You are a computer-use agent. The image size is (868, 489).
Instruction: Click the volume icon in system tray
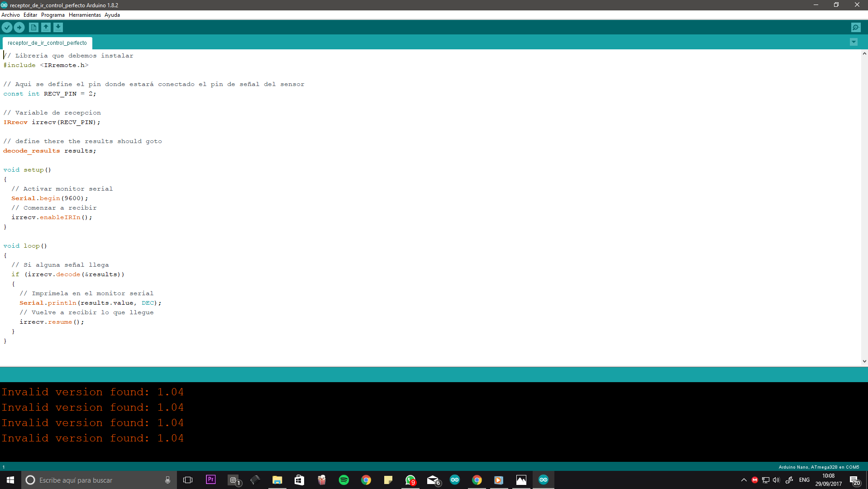777,480
